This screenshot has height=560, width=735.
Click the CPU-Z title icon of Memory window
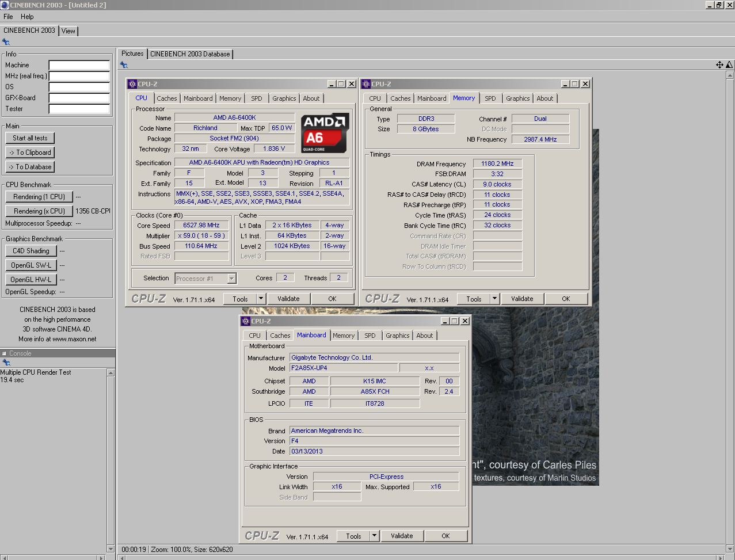pos(365,84)
